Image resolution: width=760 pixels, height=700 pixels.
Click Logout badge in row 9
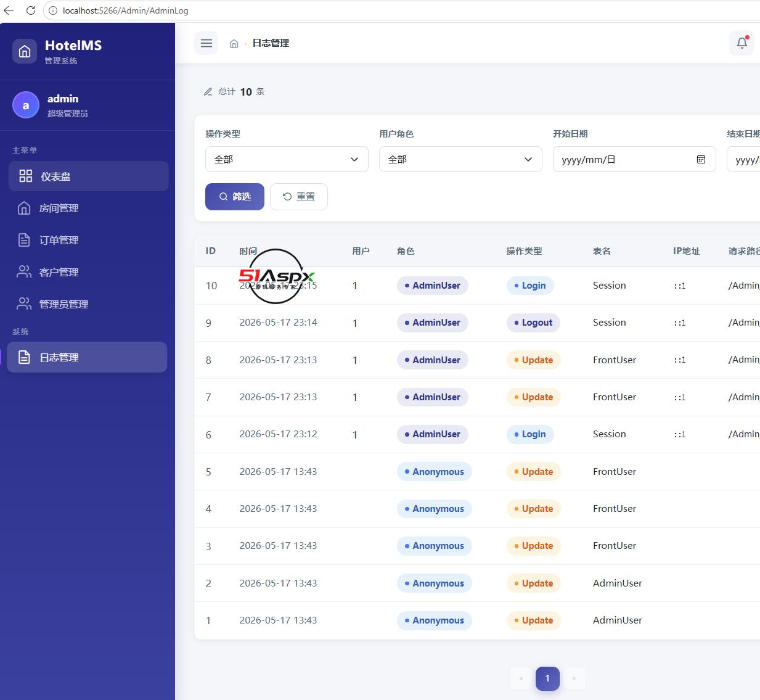point(533,323)
